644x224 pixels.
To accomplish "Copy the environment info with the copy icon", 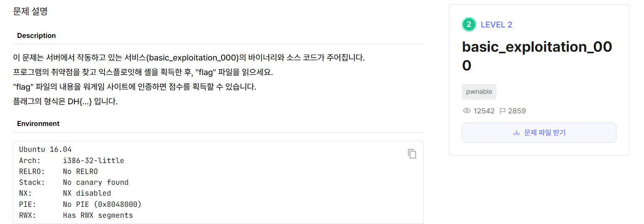I will pos(412,154).
